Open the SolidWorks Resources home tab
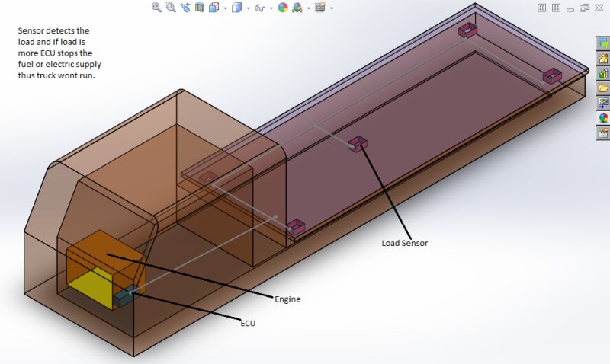Screen dimensions: 610x364 [603, 59]
